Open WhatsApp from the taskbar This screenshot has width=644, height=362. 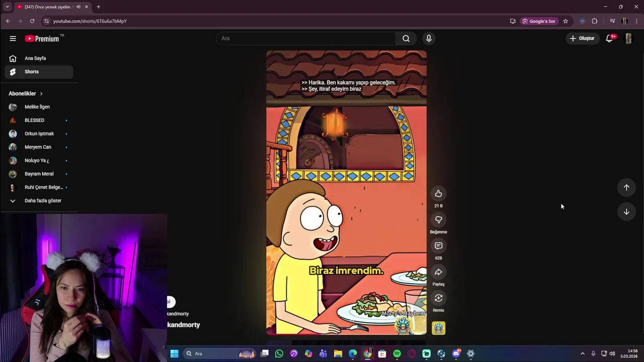(279, 353)
